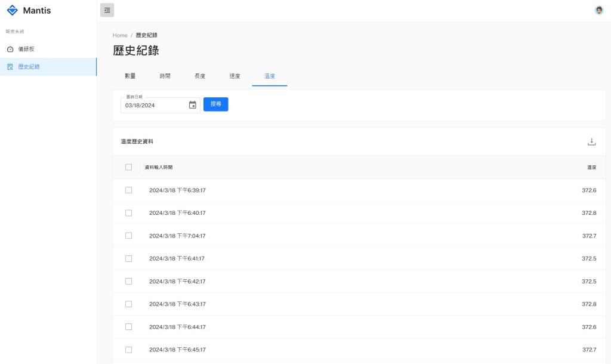This screenshot has width=611, height=364.
Task: Go to Home via breadcrumb link
Action: coord(120,35)
